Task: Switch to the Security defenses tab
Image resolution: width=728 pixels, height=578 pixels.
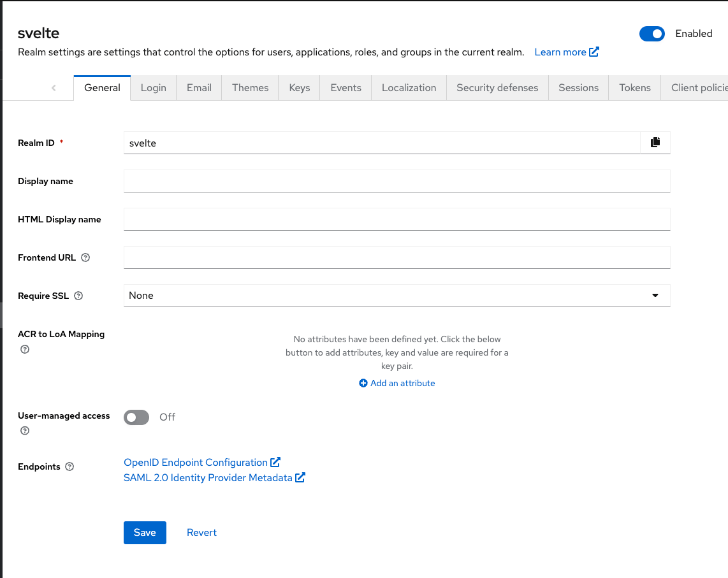Action: 497,87
